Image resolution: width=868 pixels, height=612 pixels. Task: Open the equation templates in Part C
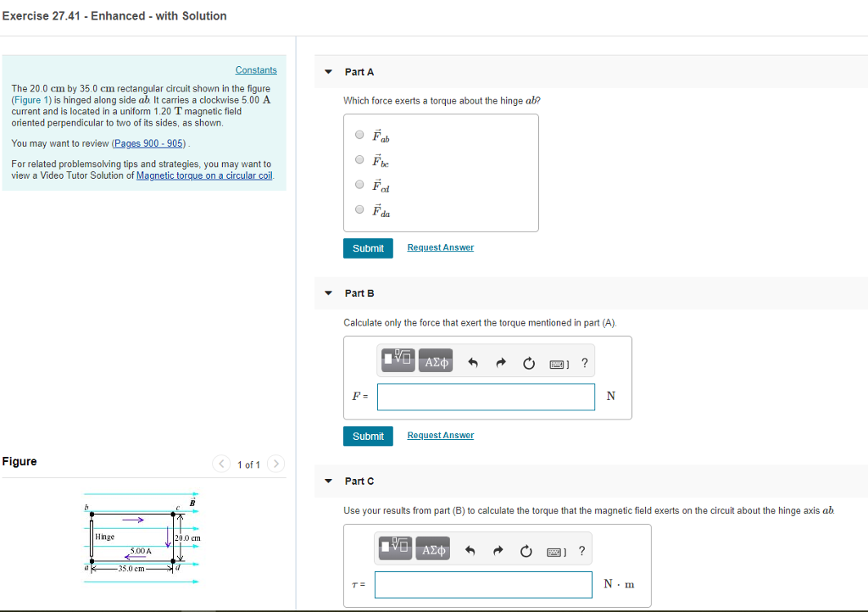396,548
